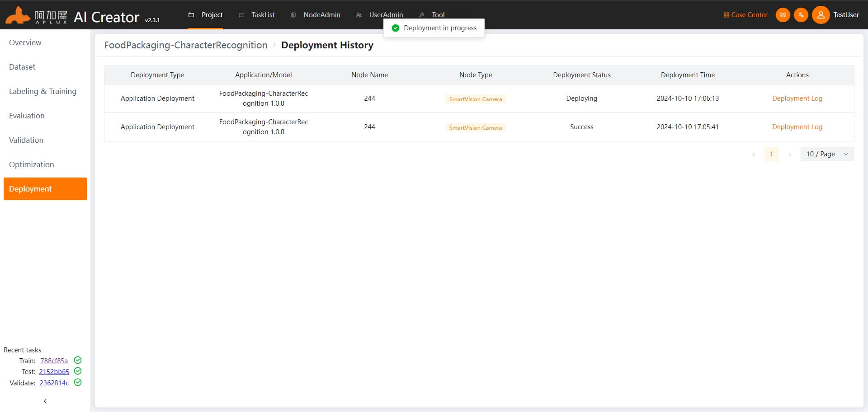Open the NodeAdmin tab
This screenshot has height=412, width=868.
[315, 15]
